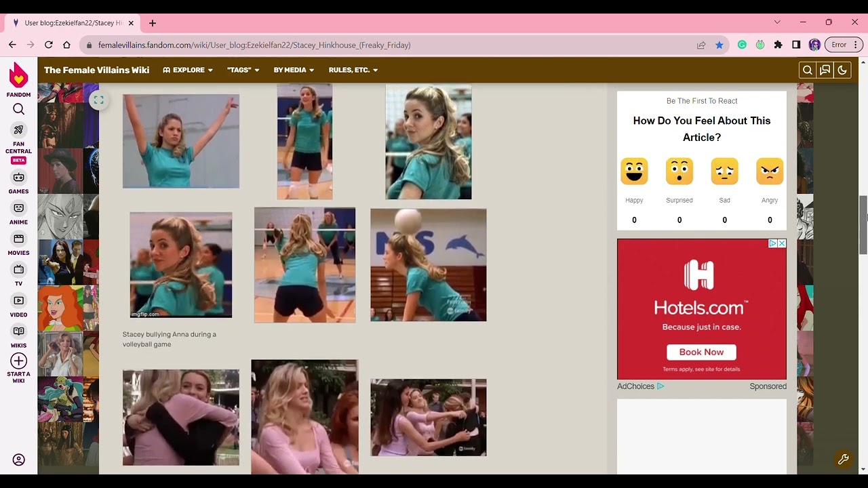Share this page from address bar
This screenshot has width=868, height=488.
click(x=701, y=45)
